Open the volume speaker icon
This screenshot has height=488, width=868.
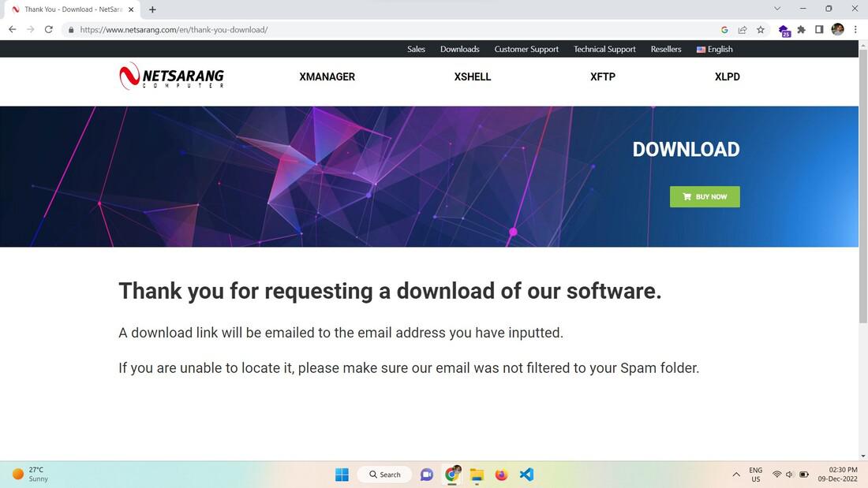(789, 475)
